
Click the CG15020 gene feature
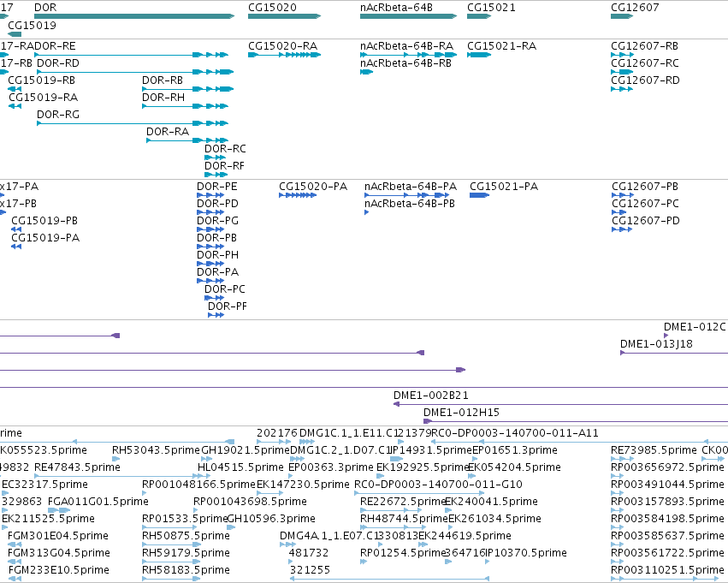click(284, 16)
